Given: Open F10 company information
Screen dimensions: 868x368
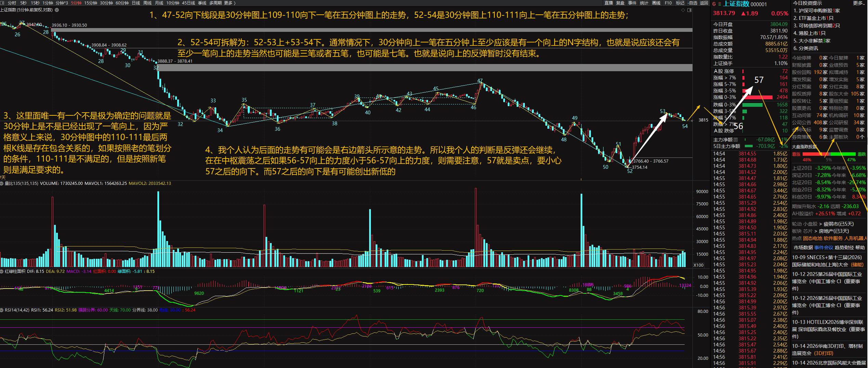Looking at the screenshot, I should point(668,3).
